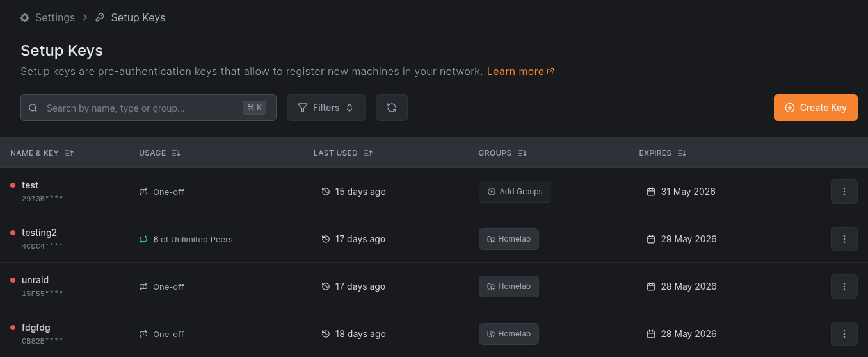
Task: Click the one-off usage icon in unraid row
Action: (143, 286)
